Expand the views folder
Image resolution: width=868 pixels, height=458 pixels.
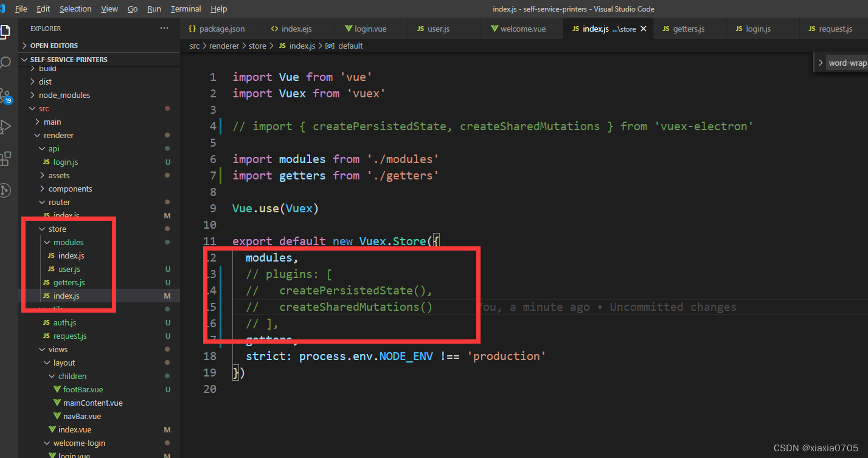[x=57, y=349]
